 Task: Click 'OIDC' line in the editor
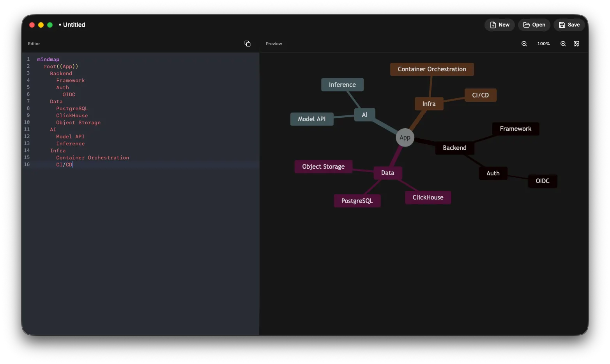[x=69, y=95]
